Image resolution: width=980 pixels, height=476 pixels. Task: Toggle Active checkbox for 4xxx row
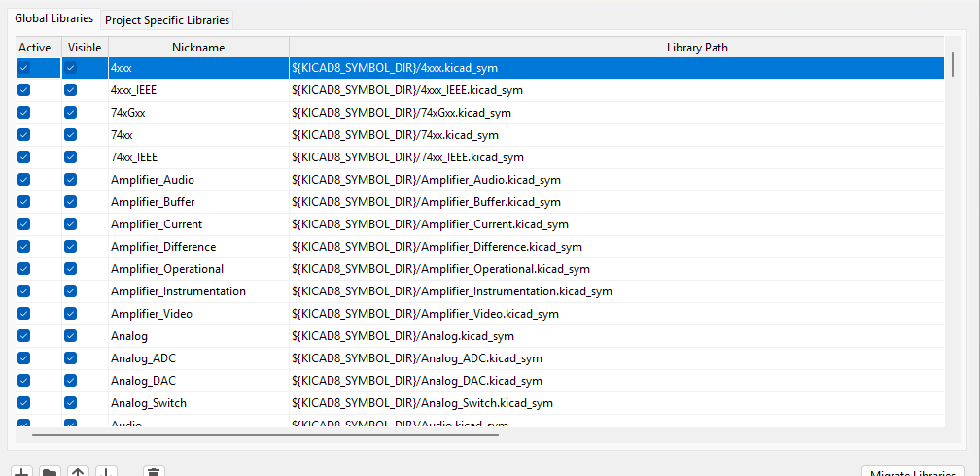(x=23, y=68)
